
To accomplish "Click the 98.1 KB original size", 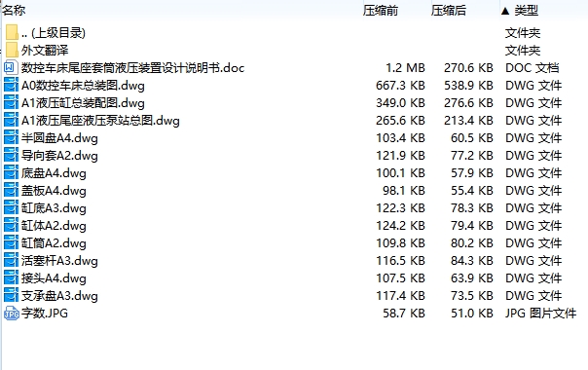I will pyautogui.click(x=404, y=191).
